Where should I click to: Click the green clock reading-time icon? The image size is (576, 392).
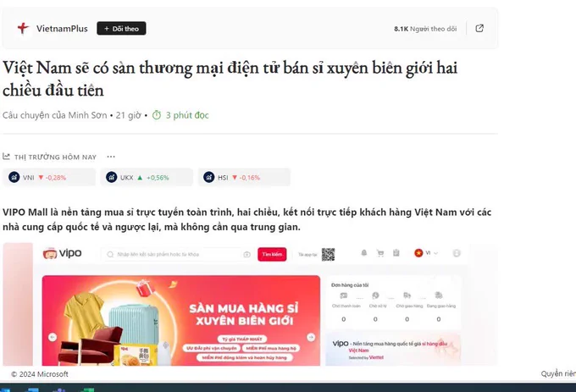(x=157, y=115)
